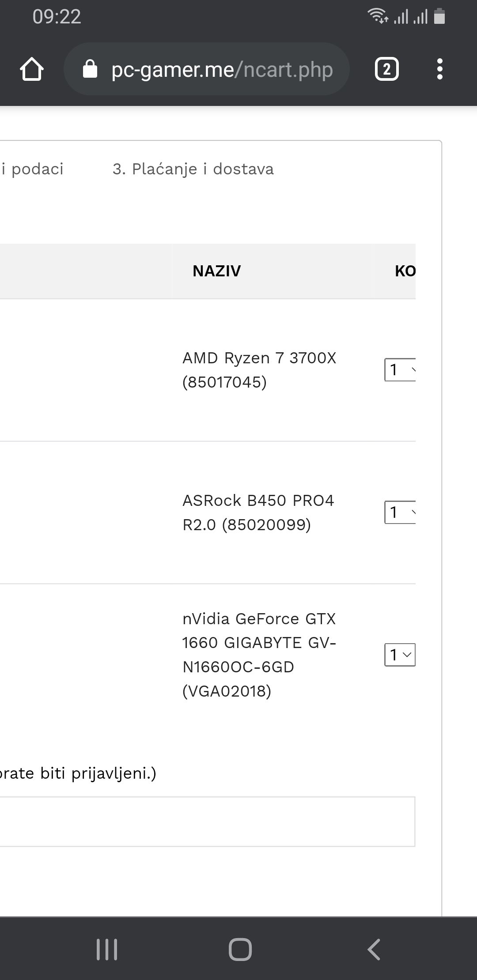Image resolution: width=477 pixels, height=980 pixels.
Task: Open Chrome's three-dot overflow menu
Action: 439,69
